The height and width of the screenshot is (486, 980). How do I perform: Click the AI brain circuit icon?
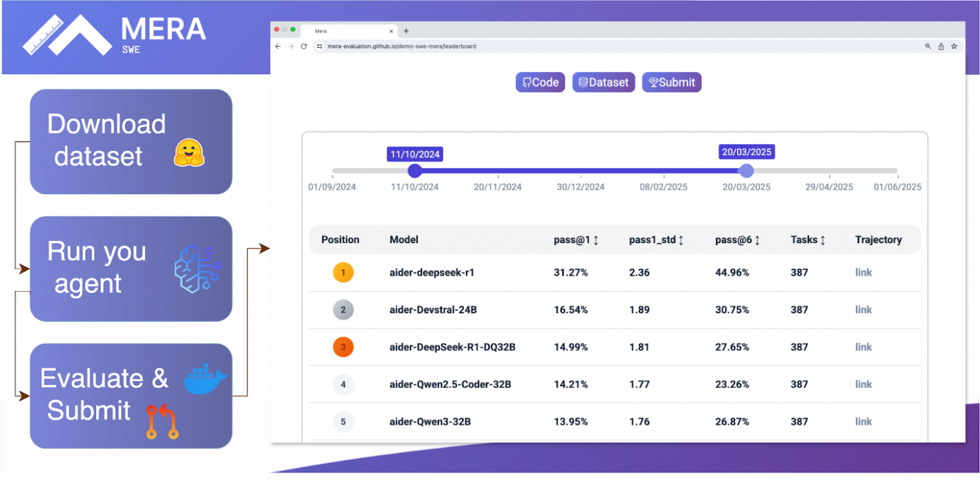pos(197,269)
